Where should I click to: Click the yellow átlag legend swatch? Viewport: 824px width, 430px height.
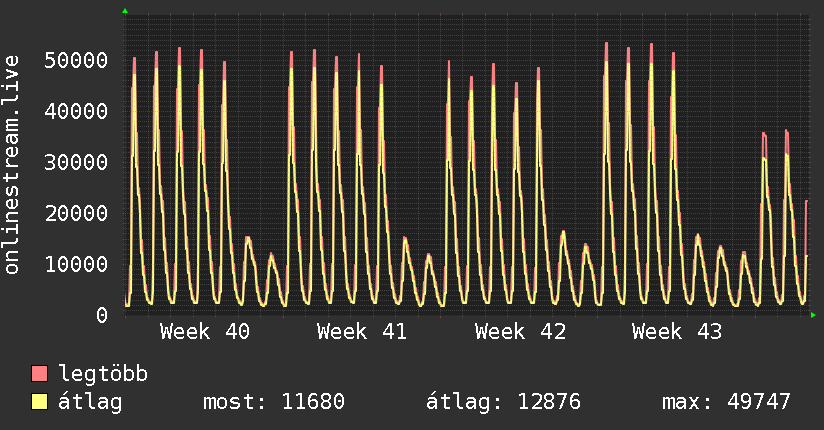point(39,402)
